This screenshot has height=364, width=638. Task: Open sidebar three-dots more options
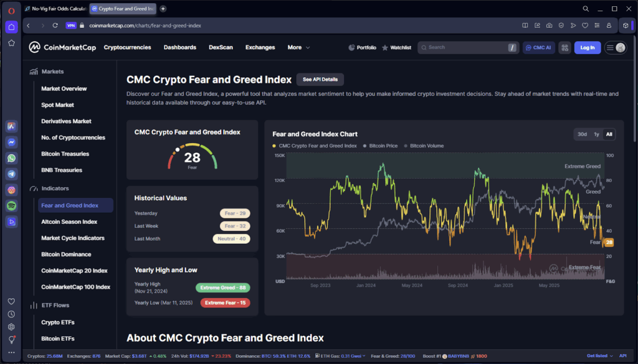(11, 353)
